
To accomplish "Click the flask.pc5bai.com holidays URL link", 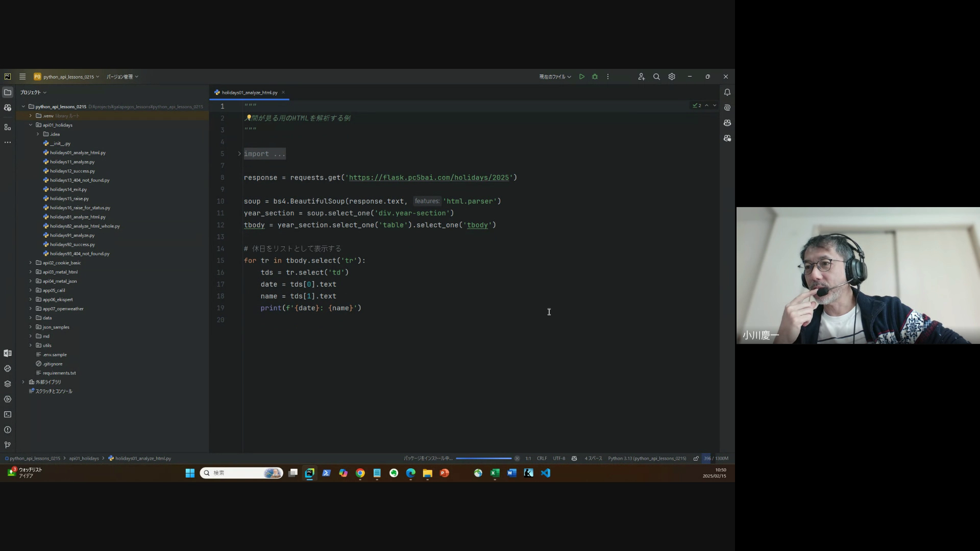I will (x=429, y=178).
